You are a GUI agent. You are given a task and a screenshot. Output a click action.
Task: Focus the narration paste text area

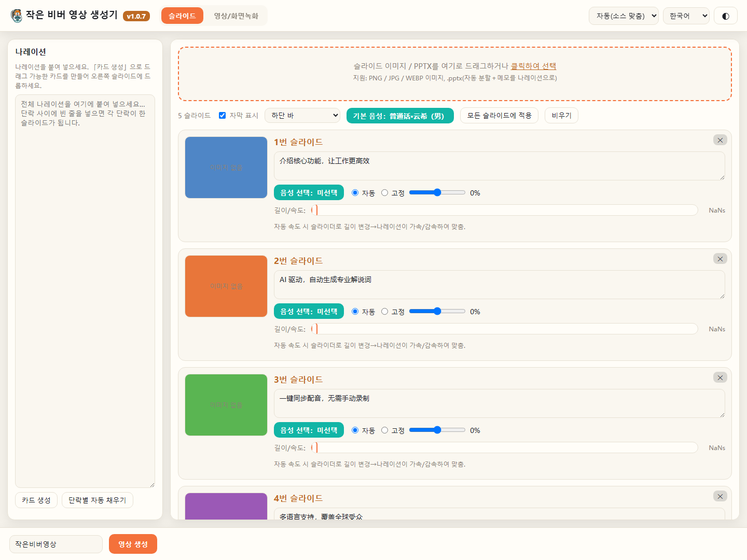pyautogui.click(x=85, y=291)
